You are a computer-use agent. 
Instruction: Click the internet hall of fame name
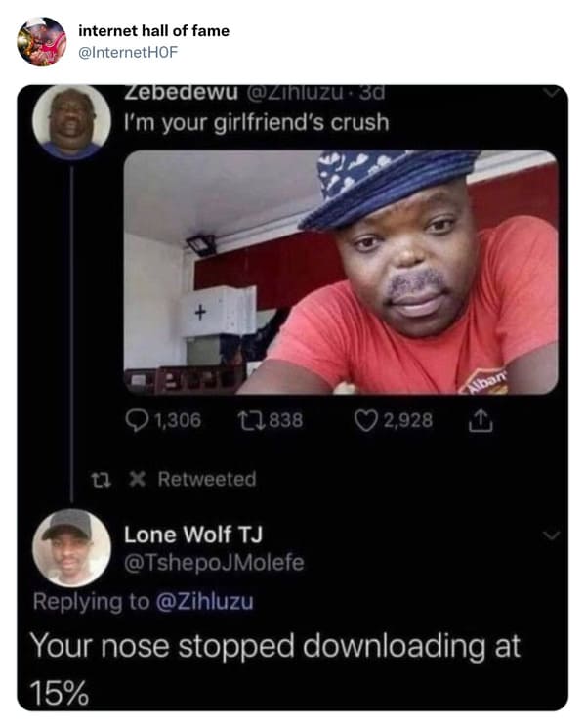[153, 31]
